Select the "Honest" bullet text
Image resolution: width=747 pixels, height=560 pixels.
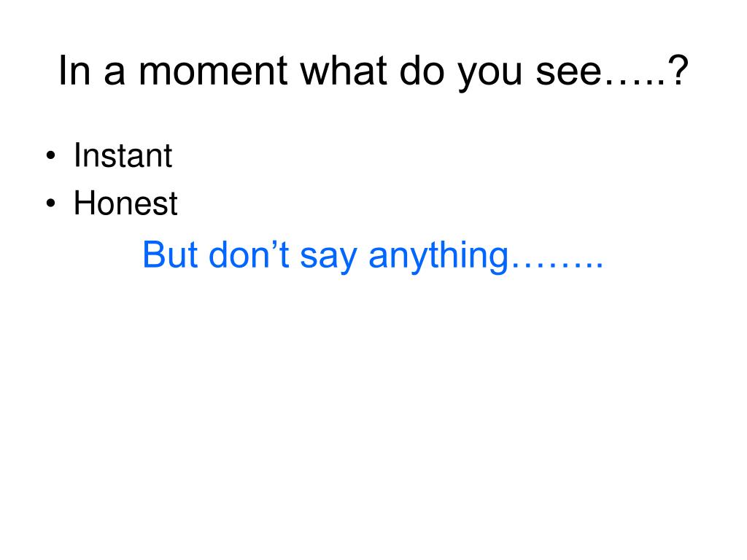pos(125,203)
